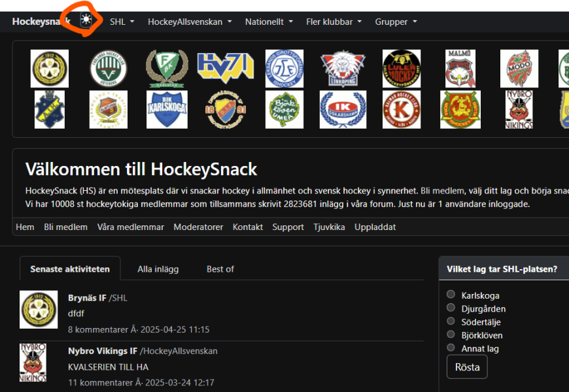Select the Linköping lion logo
Screen dimensions: 569x392
click(x=342, y=69)
